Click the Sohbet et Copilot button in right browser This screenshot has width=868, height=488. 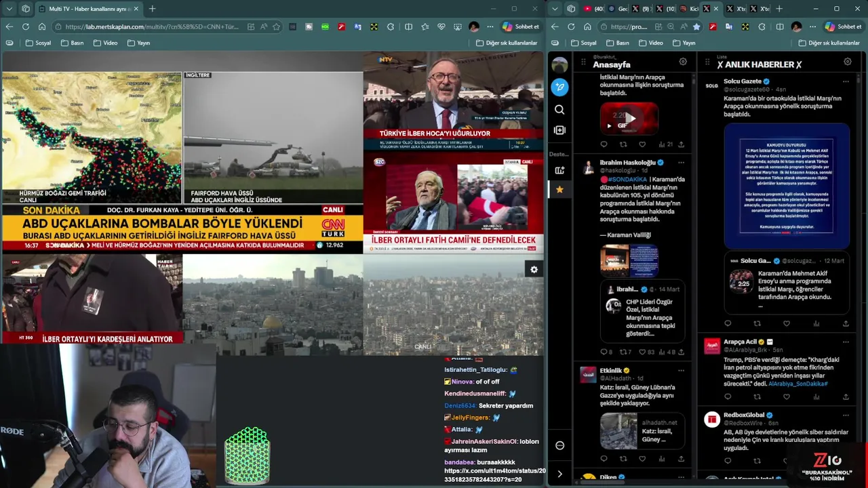(843, 26)
